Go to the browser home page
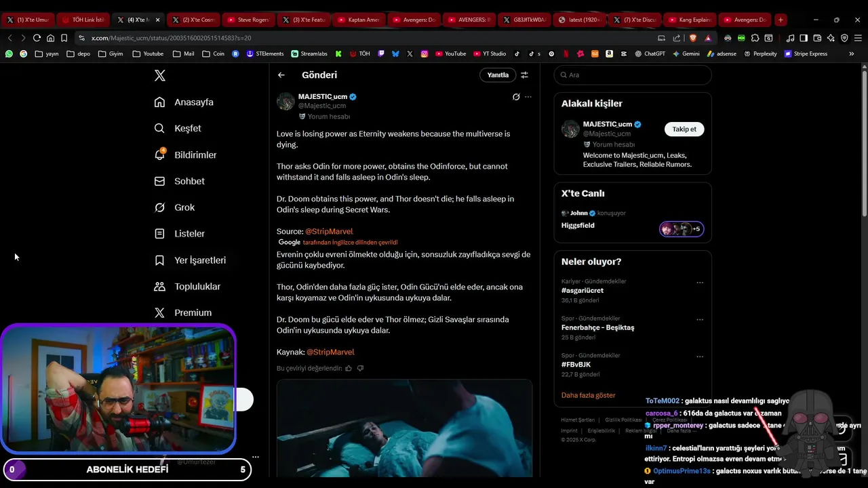 click(50, 38)
